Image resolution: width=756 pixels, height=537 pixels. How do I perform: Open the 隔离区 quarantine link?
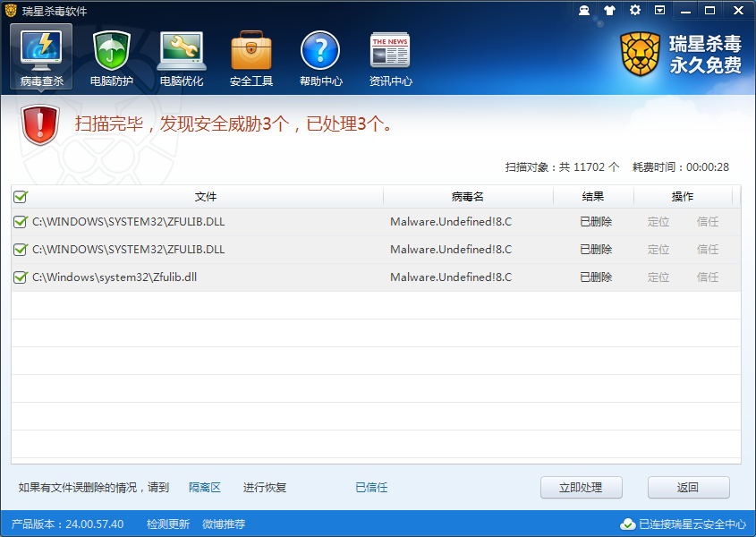pos(204,487)
